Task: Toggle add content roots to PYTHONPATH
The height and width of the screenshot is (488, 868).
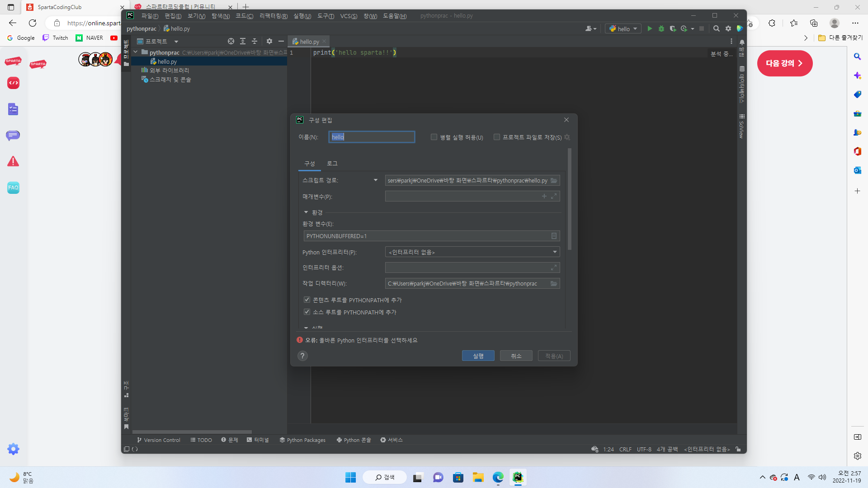Action: click(x=307, y=300)
